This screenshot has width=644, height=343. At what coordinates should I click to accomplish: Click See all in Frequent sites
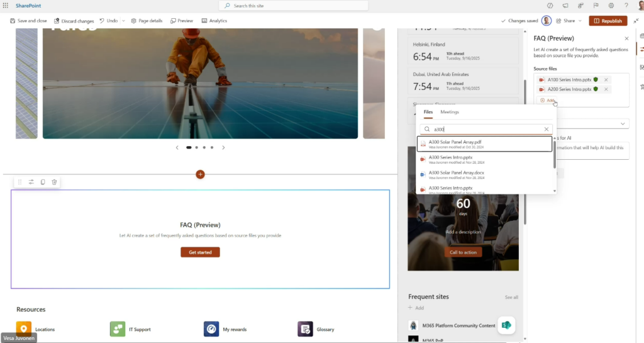click(x=511, y=297)
